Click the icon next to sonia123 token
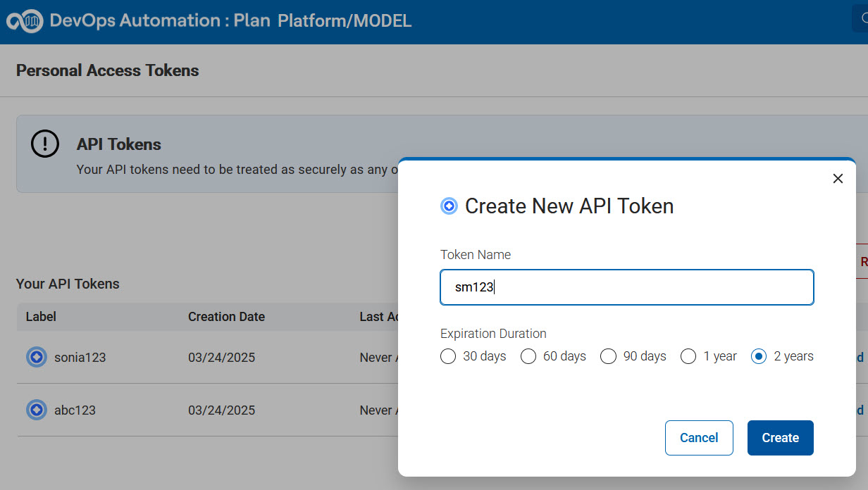Viewport: 868px width, 490px height. [x=37, y=357]
